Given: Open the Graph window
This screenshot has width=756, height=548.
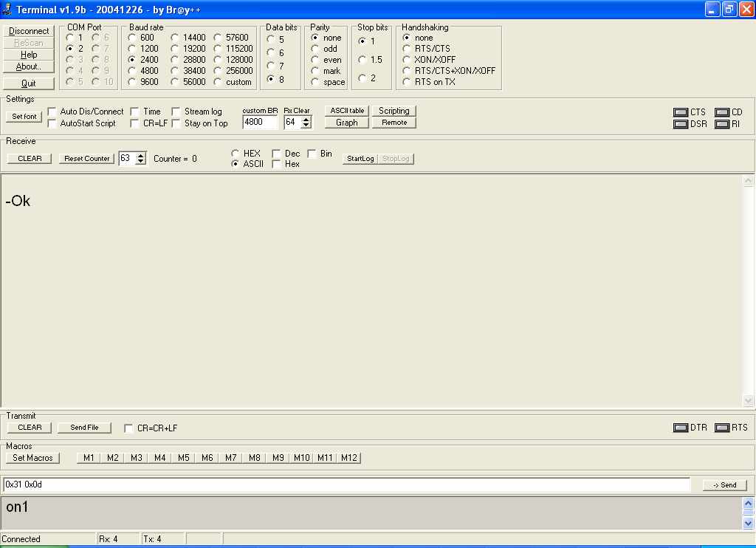Looking at the screenshot, I should [x=347, y=123].
